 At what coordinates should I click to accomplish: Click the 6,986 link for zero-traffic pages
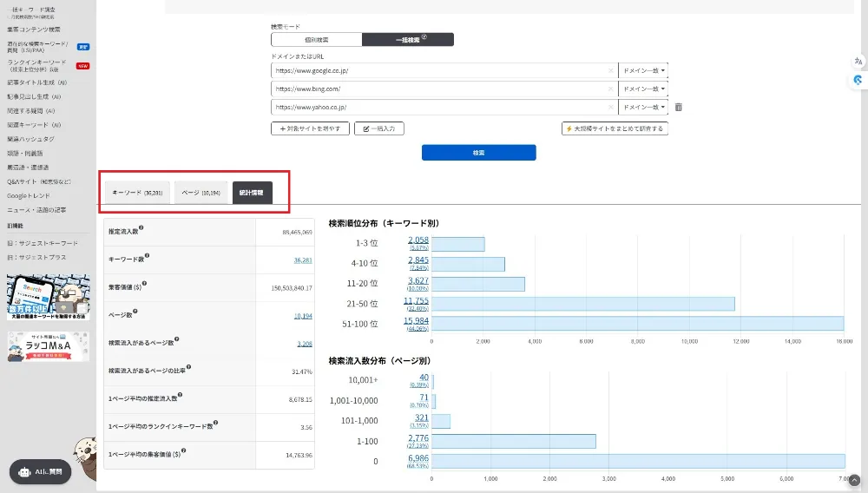(x=418, y=458)
